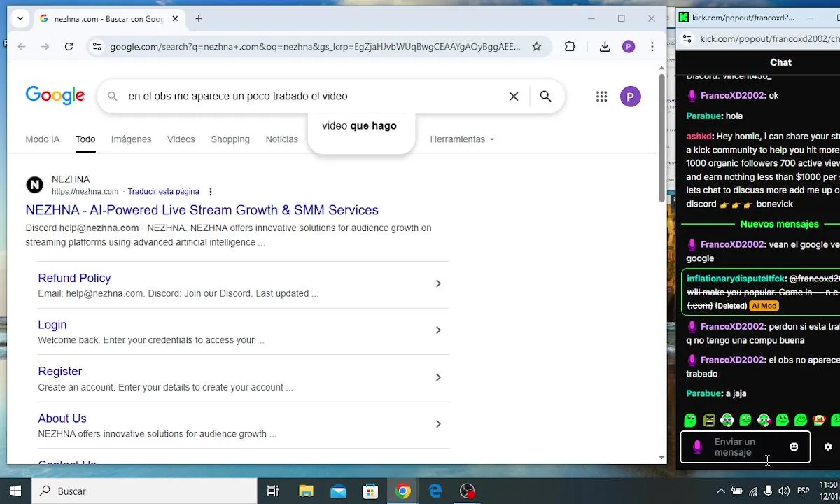Viewport: 840px width, 504px height.
Task: Open microphone status icon in system tray
Action: tap(769, 491)
